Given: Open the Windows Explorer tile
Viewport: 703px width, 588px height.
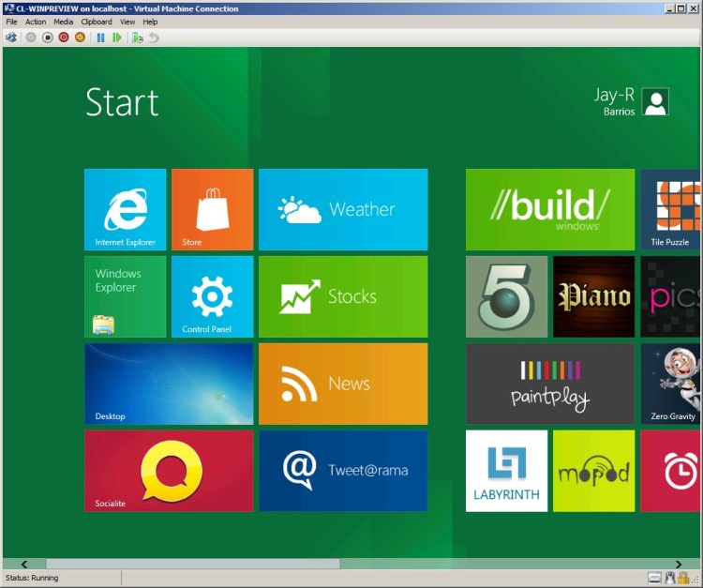Looking at the screenshot, I should (x=125, y=296).
